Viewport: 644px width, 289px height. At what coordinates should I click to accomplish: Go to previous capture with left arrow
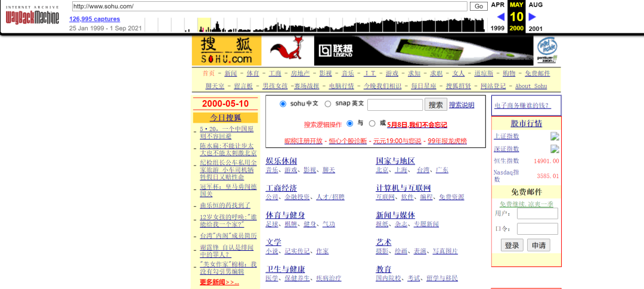tap(501, 17)
